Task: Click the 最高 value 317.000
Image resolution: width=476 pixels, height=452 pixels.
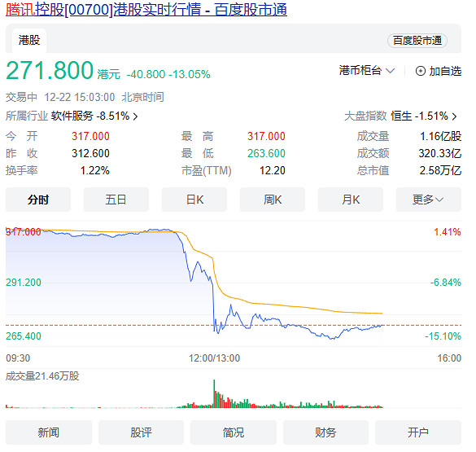Action: (x=266, y=136)
